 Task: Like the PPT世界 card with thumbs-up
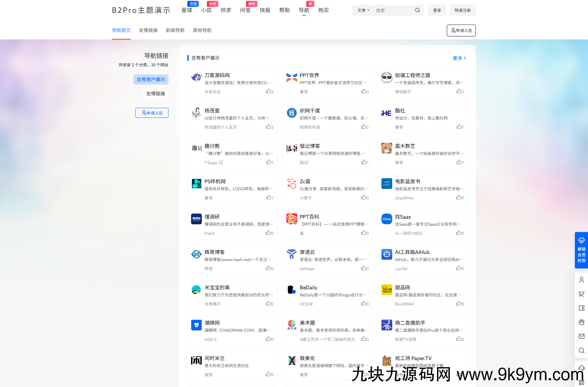(x=365, y=92)
